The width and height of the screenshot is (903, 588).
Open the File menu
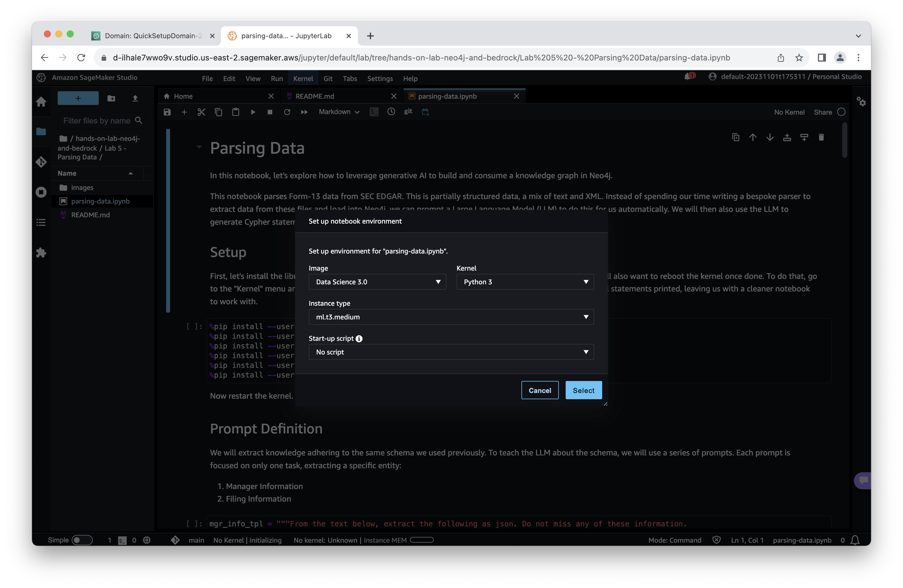click(x=207, y=78)
